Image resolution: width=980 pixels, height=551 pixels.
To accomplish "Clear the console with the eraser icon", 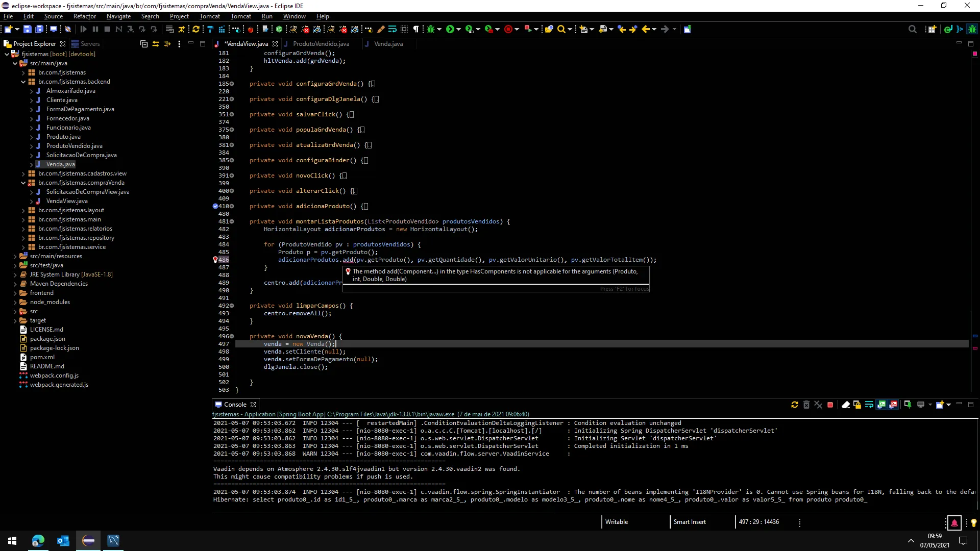I will (845, 405).
